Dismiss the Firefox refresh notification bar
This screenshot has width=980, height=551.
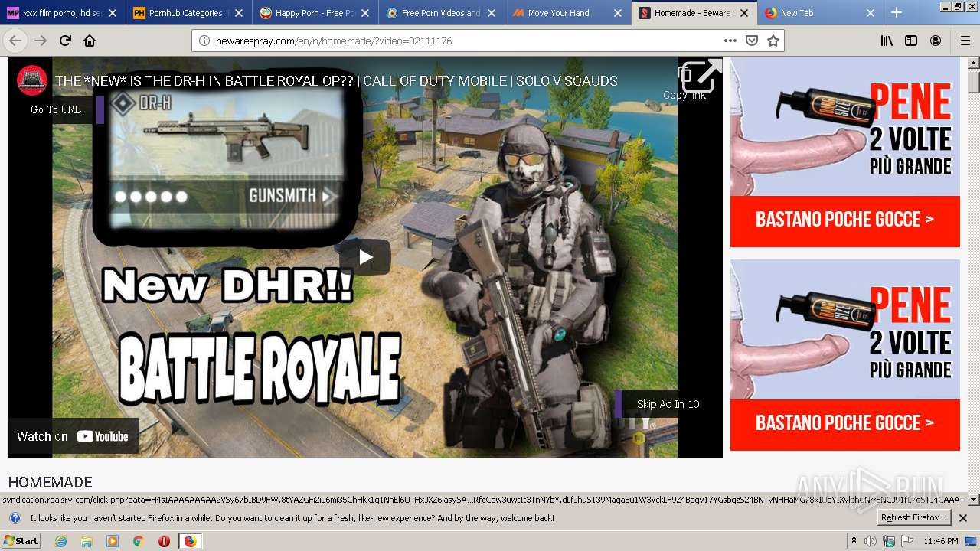(963, 518)
